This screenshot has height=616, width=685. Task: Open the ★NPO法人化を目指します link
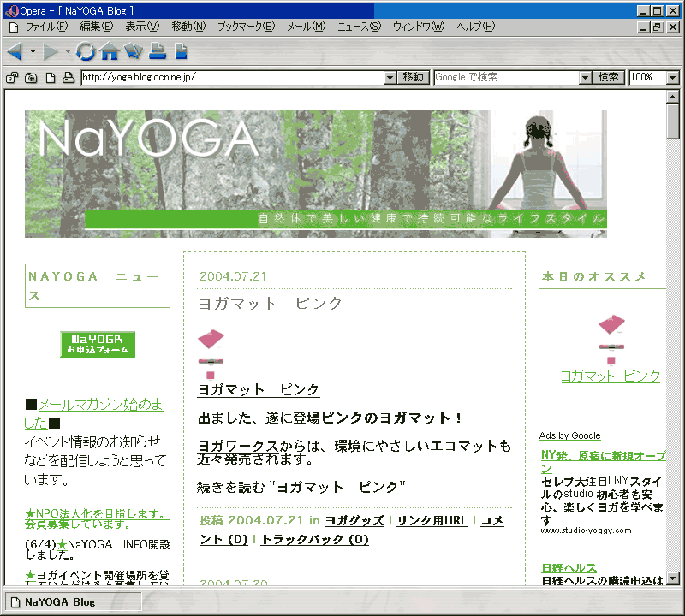[x=98, y=518]
